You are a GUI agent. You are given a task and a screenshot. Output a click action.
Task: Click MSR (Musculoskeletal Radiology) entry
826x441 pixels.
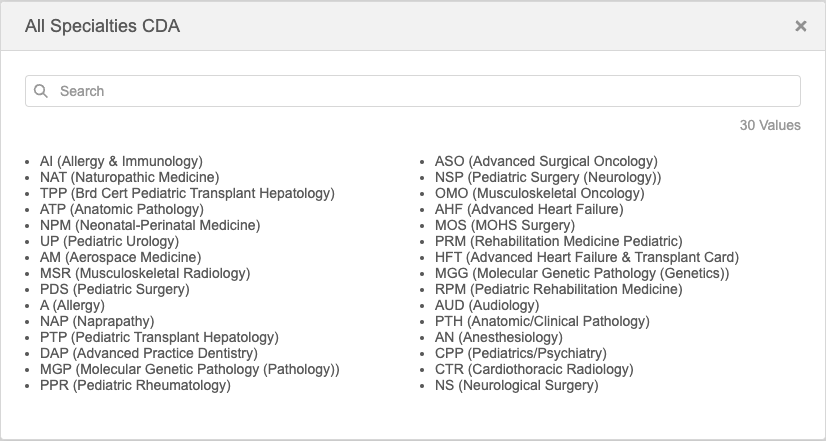click(145, 273)
